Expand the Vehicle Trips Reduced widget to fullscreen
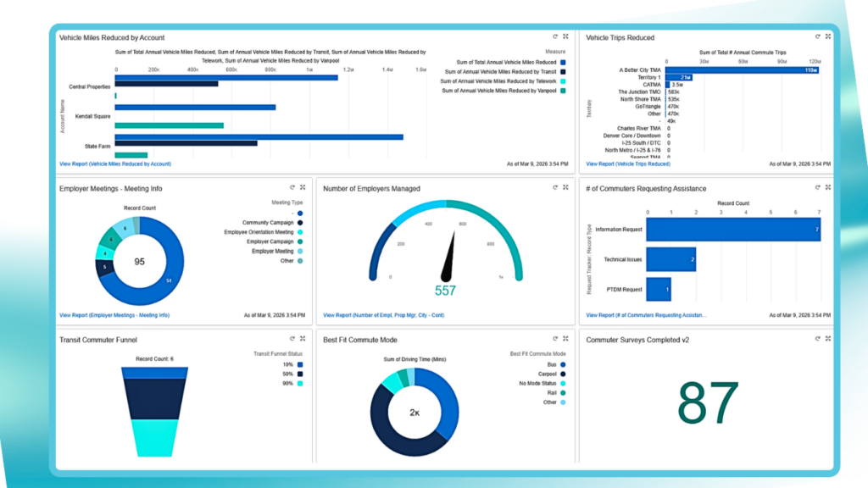 pos(828,37)
